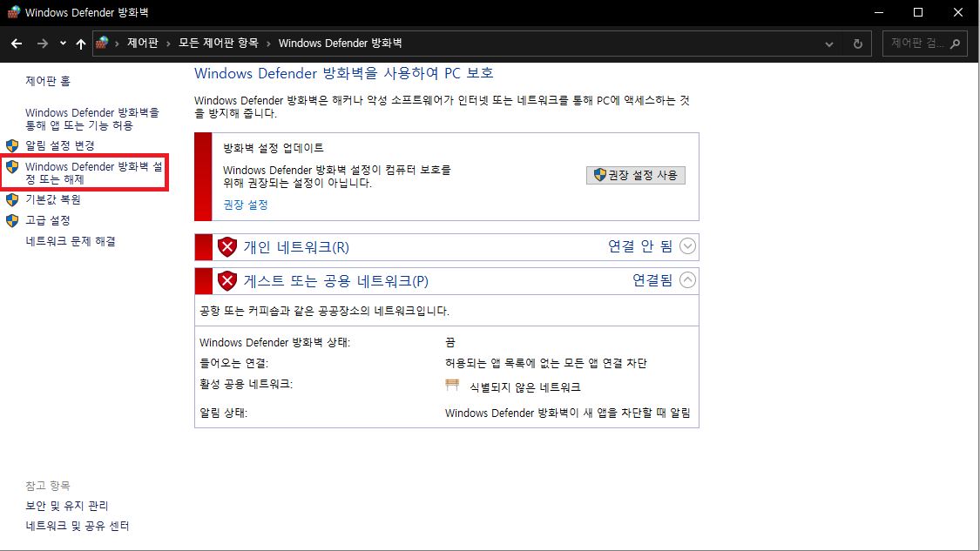The height and width of the screenshot is (551, 980).
Task: Click the red shield icon beside 개인 네트워크(R)
Action: coord(226,246)
